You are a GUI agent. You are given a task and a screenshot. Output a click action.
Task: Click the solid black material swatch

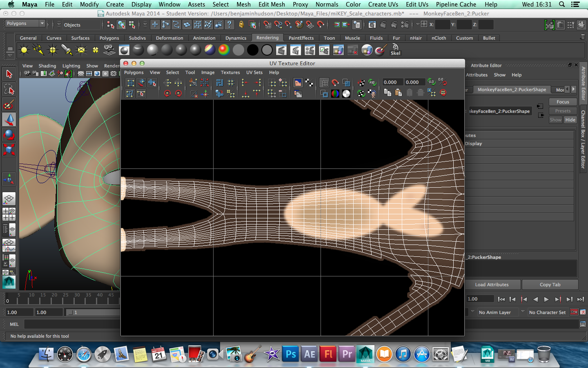click(253, 50)
